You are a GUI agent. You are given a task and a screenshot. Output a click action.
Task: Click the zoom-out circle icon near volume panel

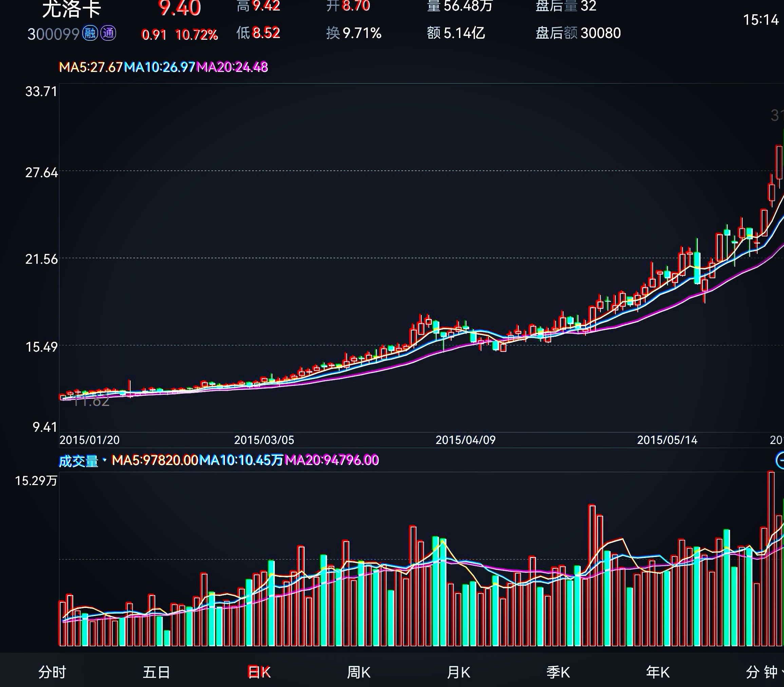(780, 460)
